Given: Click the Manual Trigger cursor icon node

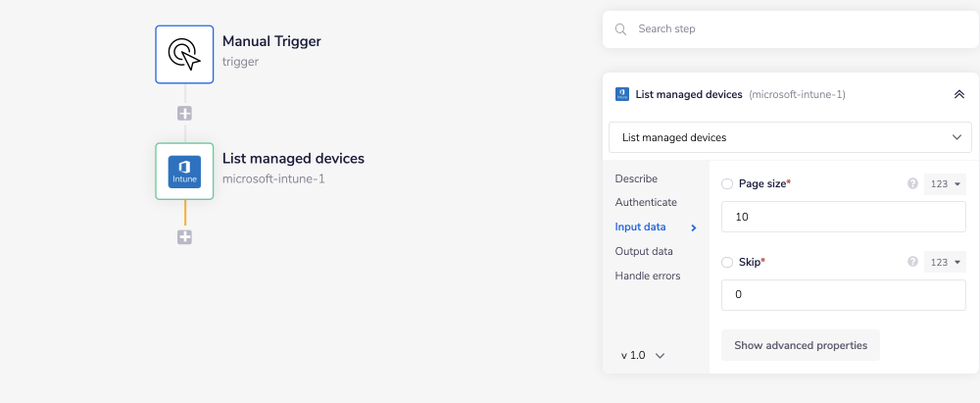Looking at the screenshot, I should click(184, 54).
